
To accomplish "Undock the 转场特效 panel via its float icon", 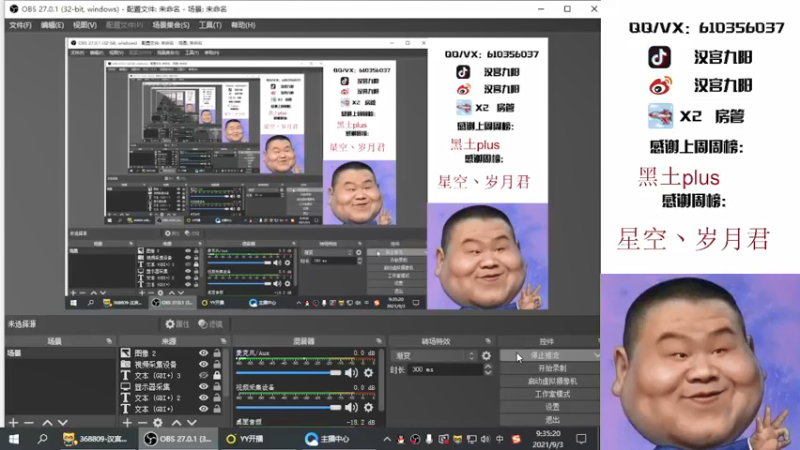I will (x=488, y=341).
